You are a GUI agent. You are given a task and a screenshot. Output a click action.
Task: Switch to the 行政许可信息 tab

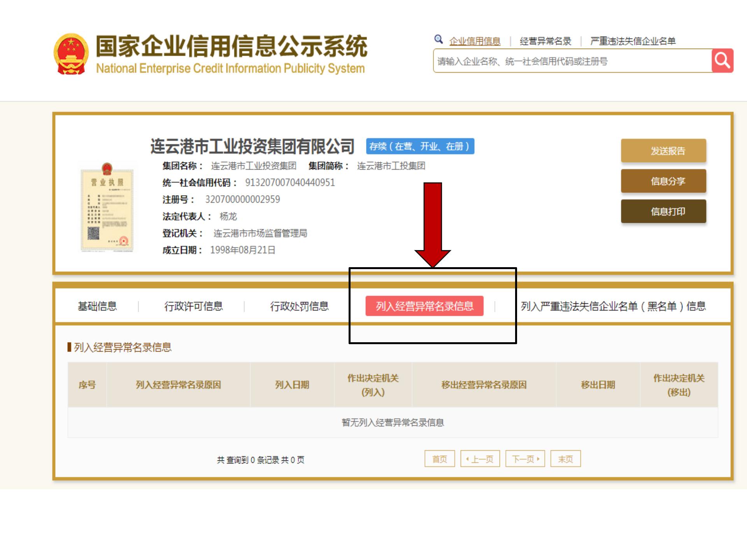[x=193, y=306]
